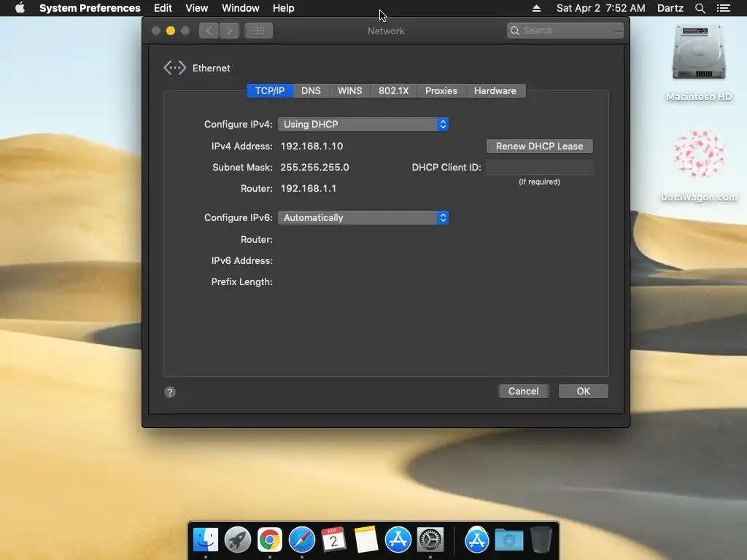This screenshot has height=560, width=747.
Task: Click the Search field in Network window
Action: pos(565,31)
